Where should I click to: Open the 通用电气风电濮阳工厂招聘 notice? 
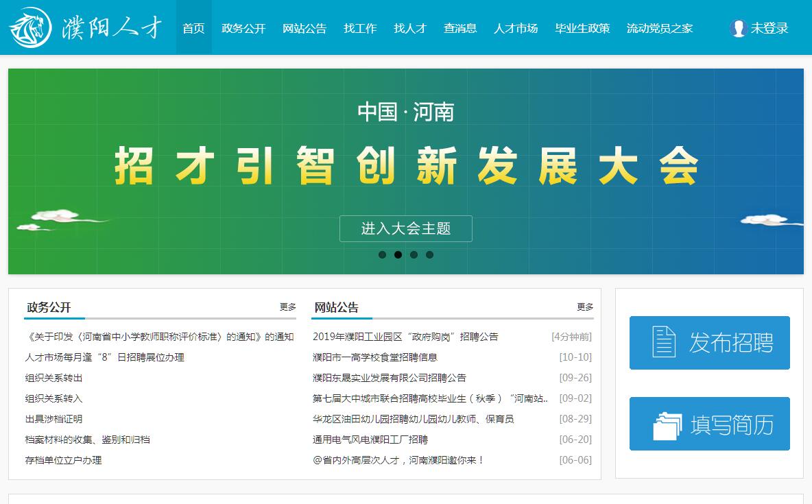point(370,440)
